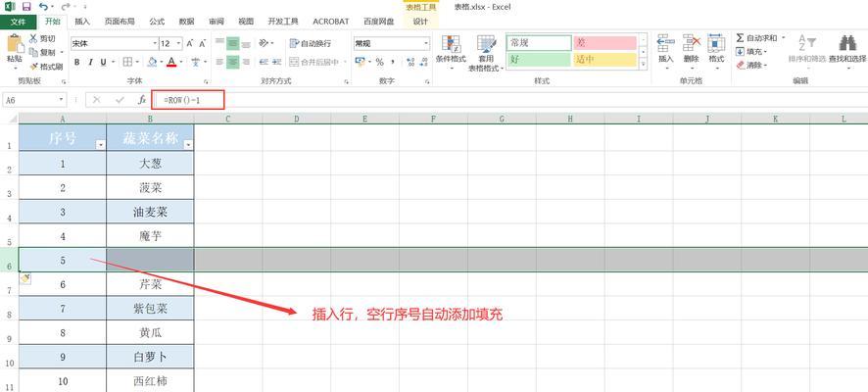Toggle italic formatting

pyautogui.click(x=90, y=62)
